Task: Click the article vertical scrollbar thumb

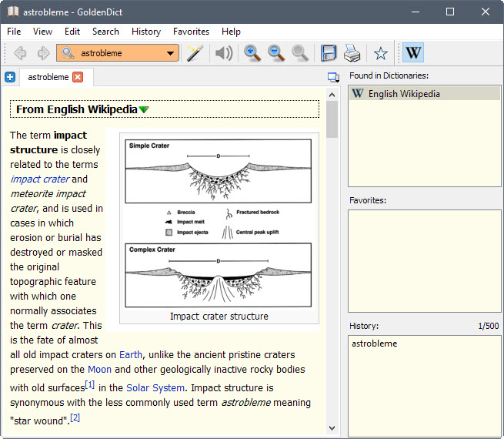Action: pyautogui.click(x=332, y=119)
